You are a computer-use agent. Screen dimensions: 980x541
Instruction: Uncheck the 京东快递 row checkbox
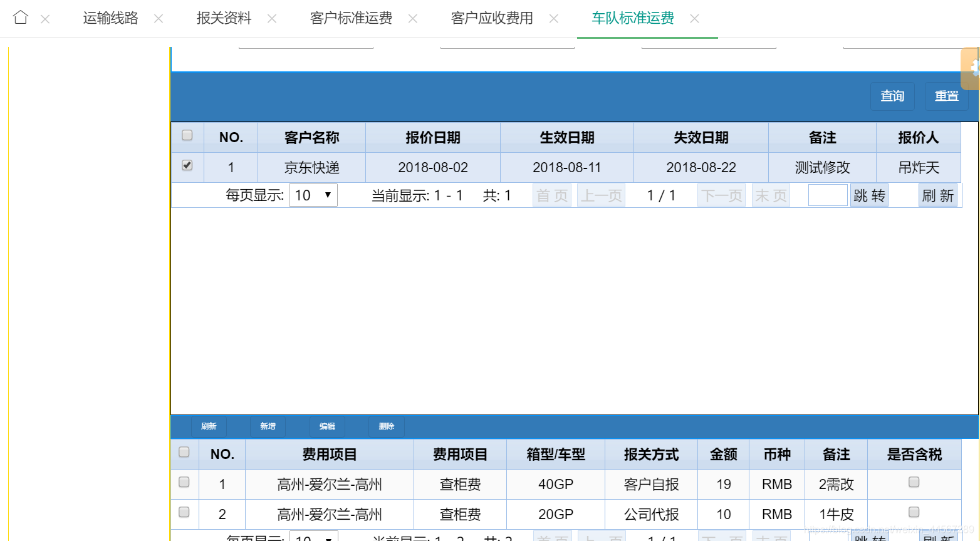point(187,165)
